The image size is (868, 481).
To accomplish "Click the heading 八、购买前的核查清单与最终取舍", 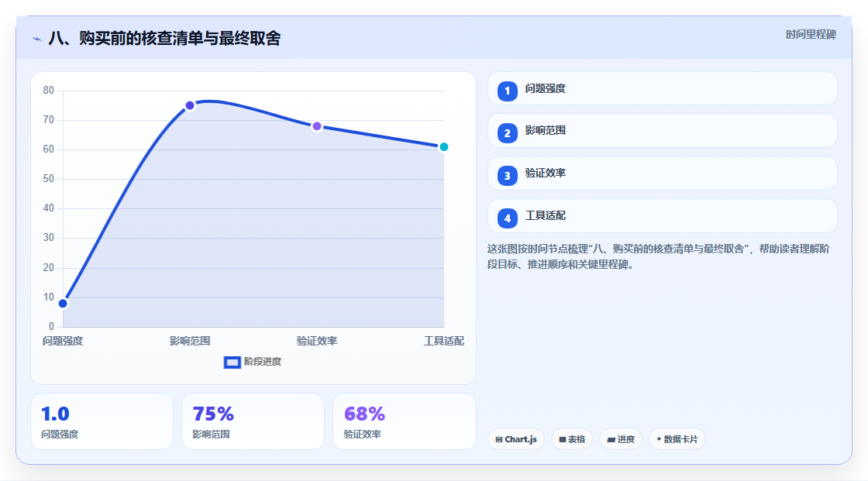I will 164,38.
